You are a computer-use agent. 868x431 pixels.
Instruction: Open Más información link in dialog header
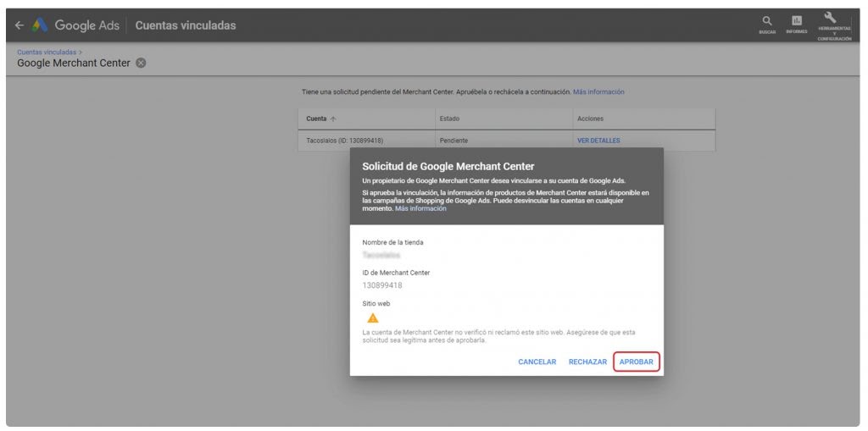(420, 208)
